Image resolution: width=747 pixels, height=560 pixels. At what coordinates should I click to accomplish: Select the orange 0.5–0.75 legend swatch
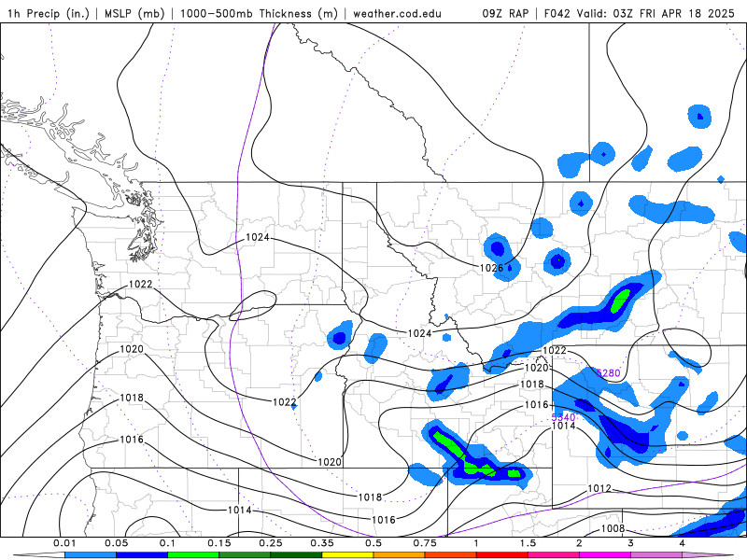[x=400, y=555]
